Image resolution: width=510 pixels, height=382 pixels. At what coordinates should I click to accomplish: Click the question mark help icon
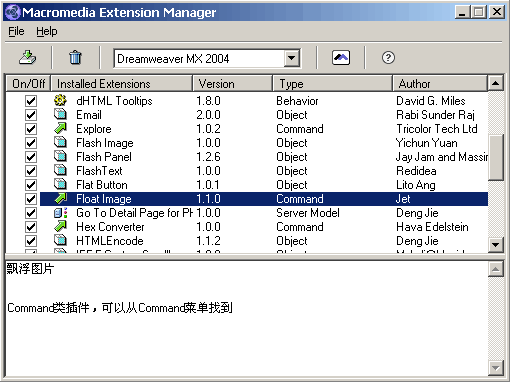[388, 58]
